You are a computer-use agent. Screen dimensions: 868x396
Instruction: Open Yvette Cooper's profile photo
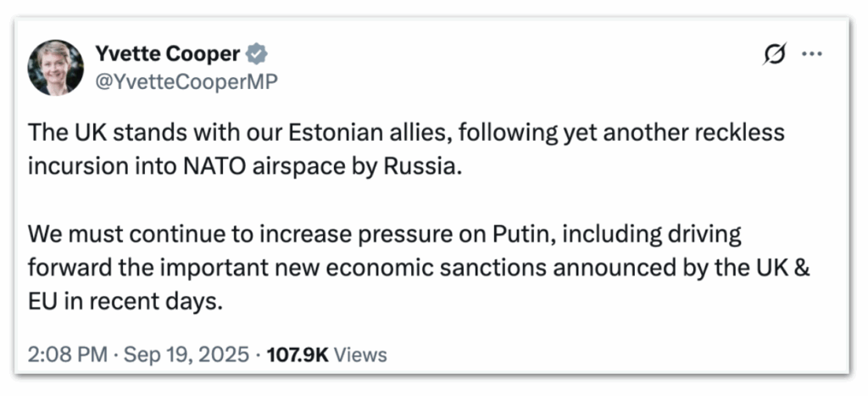[x=56, y=68]
